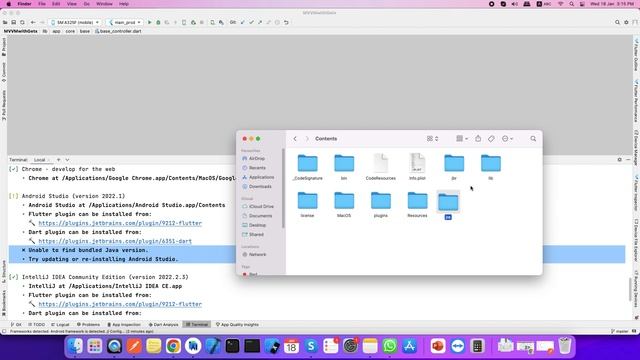
Task: Open the 6351-dart plugin link
Action: coord(115,241)
